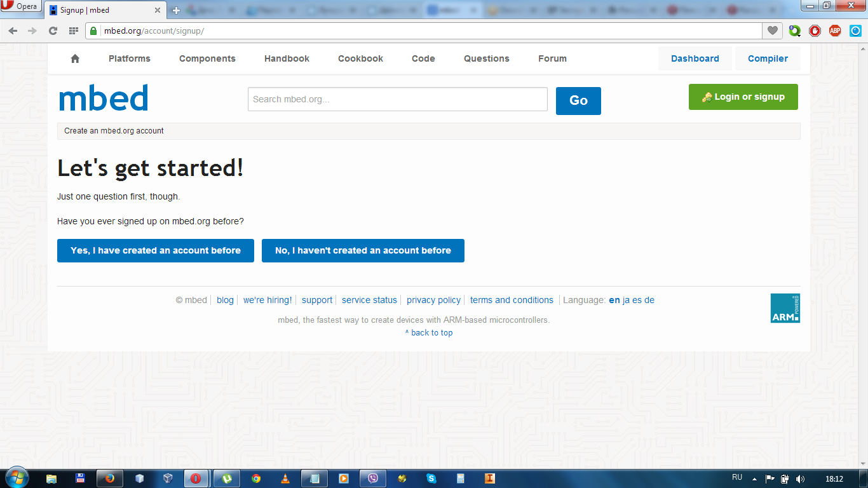This screenshot has height=488, width=868.
Task: Launch Google Chrome from the taskbar
Action: point(256,478)
